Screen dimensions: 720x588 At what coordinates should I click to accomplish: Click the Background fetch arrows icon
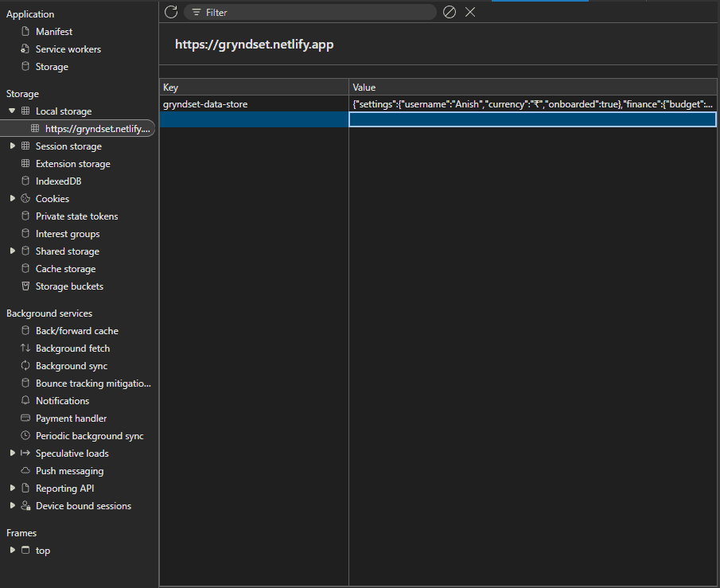click(x=25, y=348)
